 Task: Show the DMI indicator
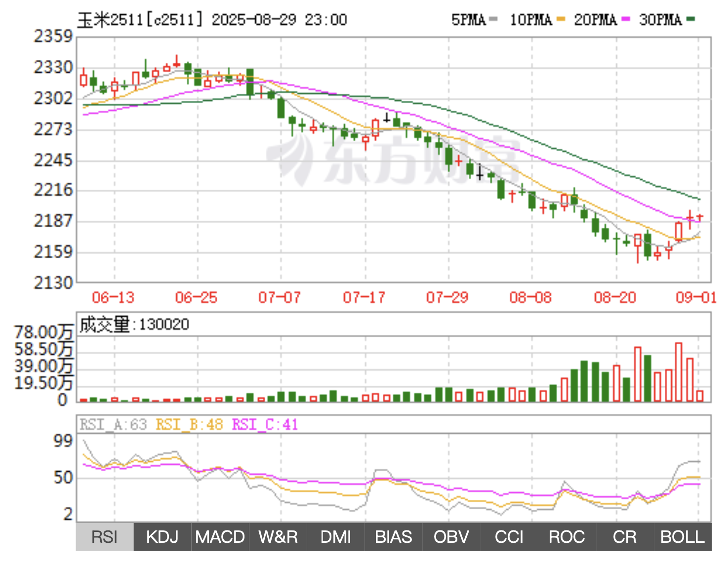(x=336, y=537)
